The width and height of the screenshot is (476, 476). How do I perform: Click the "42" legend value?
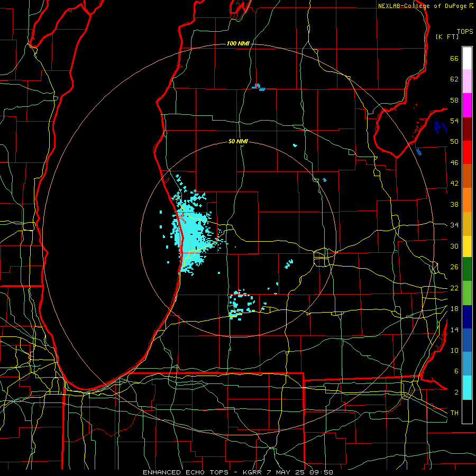click(x=454, y=184)
